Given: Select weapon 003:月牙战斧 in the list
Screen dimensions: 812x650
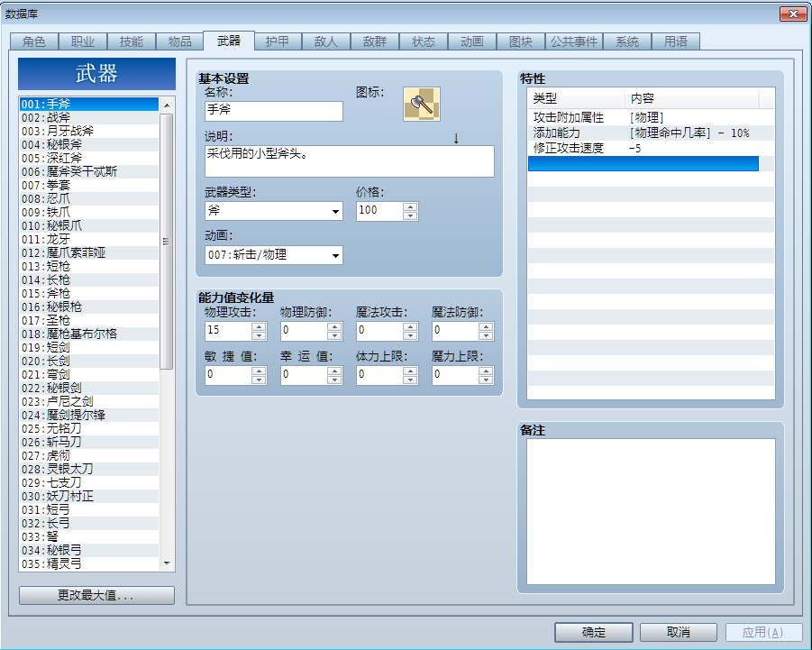Looking at the screenshot, I should pyautogui.click(x=88, y=131).
